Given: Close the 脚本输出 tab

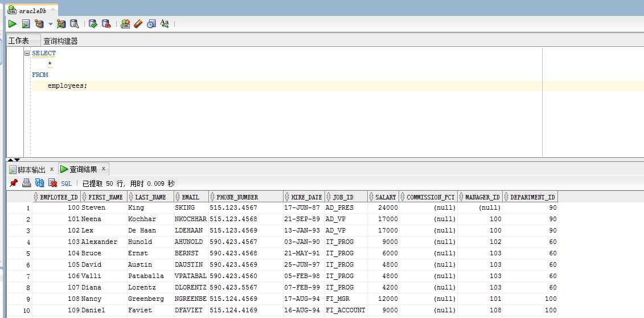Looking at the screenshot, I should click(x=52, y=169).
